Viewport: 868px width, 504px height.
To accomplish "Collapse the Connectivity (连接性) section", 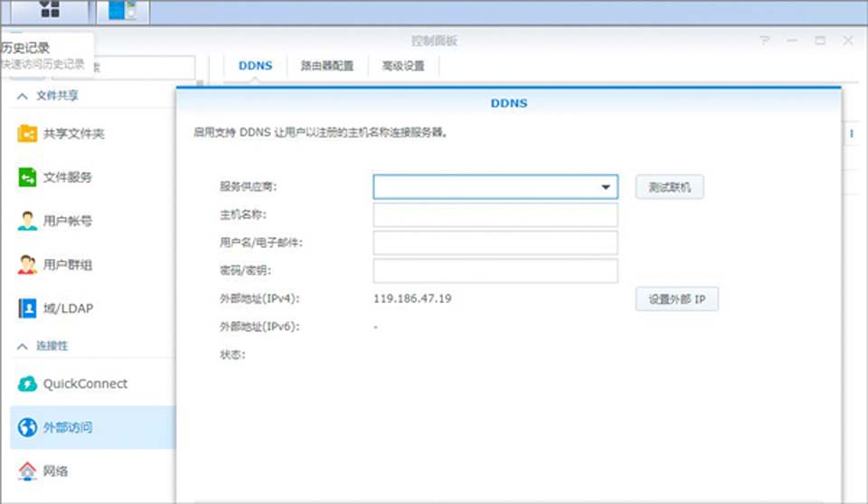I will 23,347.
